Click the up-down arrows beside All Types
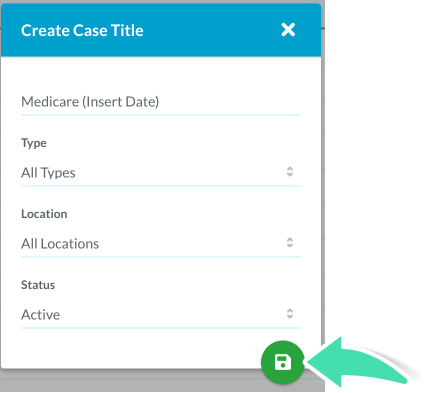425x393 pixels. click(290, 172)
